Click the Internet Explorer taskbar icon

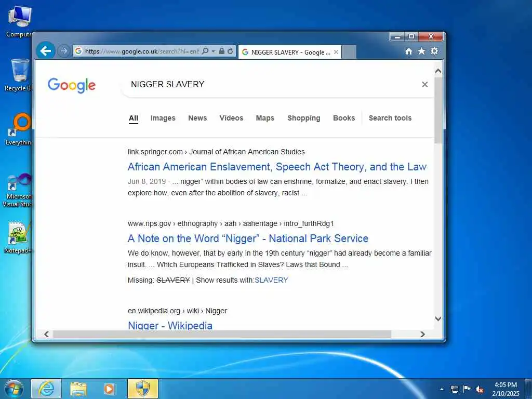tap(46, 389)
